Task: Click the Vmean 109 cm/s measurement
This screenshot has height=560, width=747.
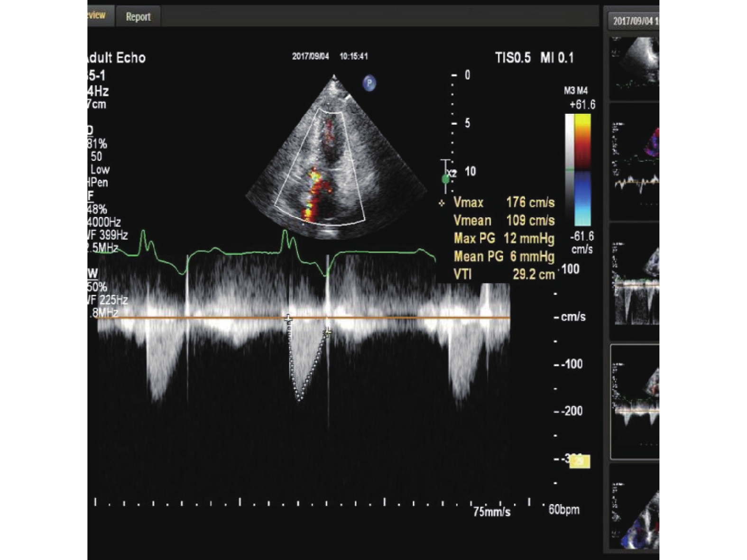Action: pos(504,220)
